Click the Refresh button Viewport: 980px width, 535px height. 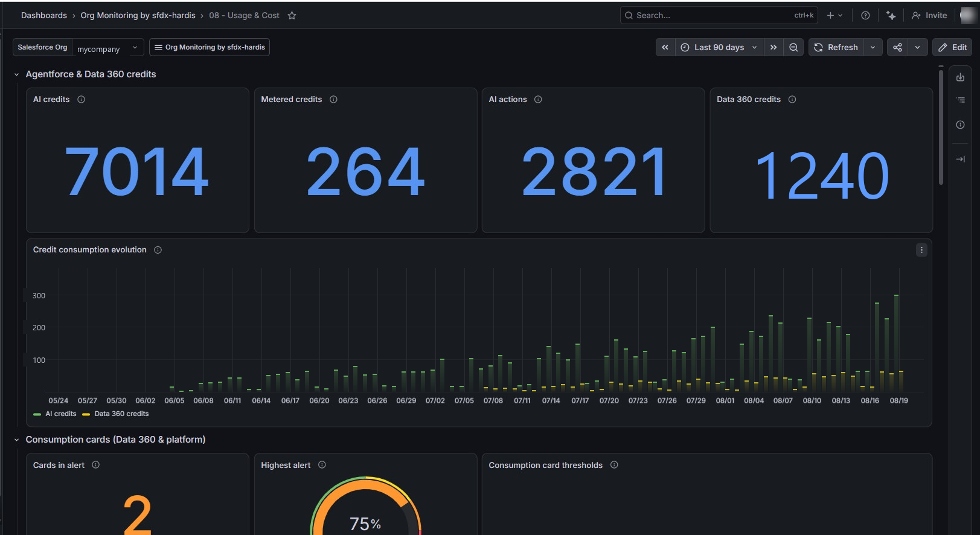click(836, 47)
